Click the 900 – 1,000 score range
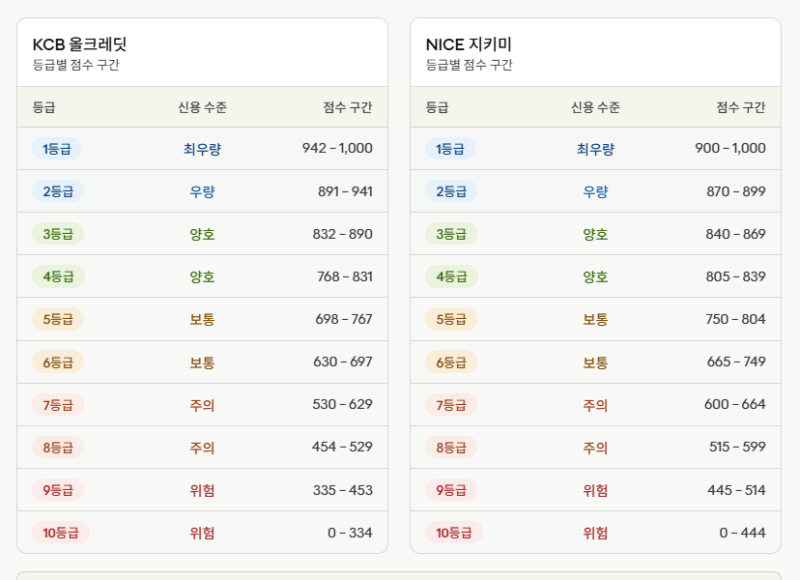Screen dimensions: 800x580 click(731, 148)
